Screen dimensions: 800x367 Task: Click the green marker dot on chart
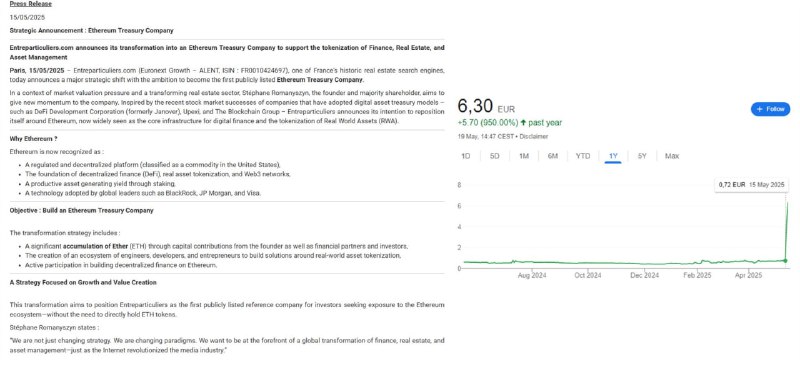click(785, 261)
